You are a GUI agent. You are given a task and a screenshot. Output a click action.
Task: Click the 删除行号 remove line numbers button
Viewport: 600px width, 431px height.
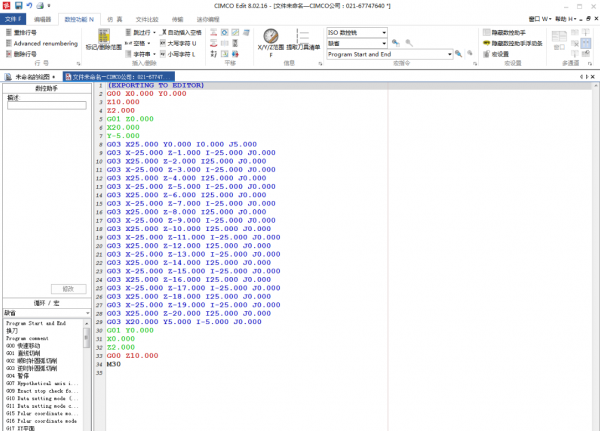point(21,54)
